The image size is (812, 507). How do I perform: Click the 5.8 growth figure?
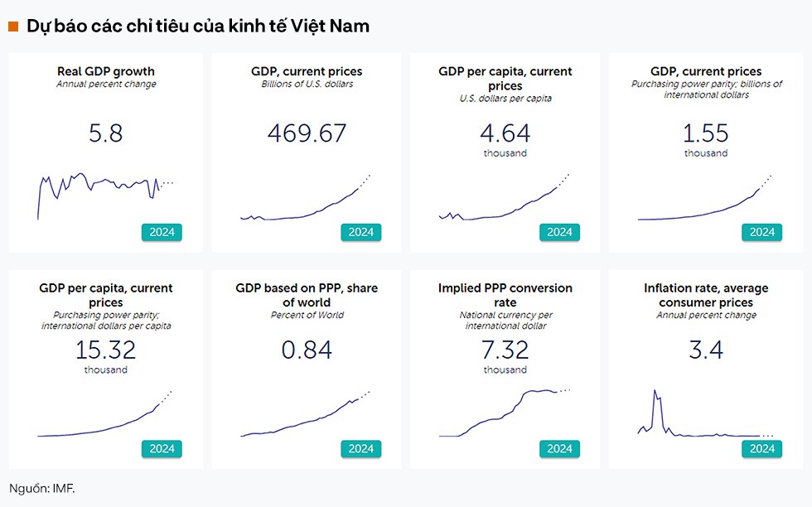(105, 133)
